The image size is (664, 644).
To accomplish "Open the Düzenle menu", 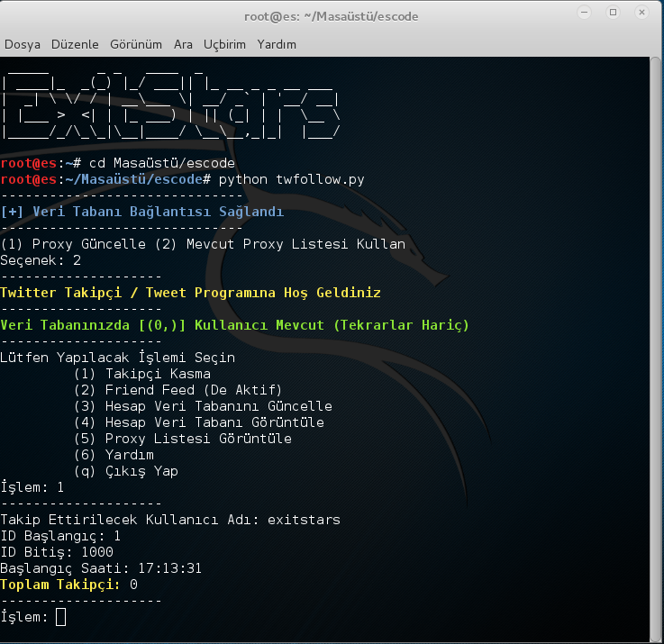I will pos(75,44).
